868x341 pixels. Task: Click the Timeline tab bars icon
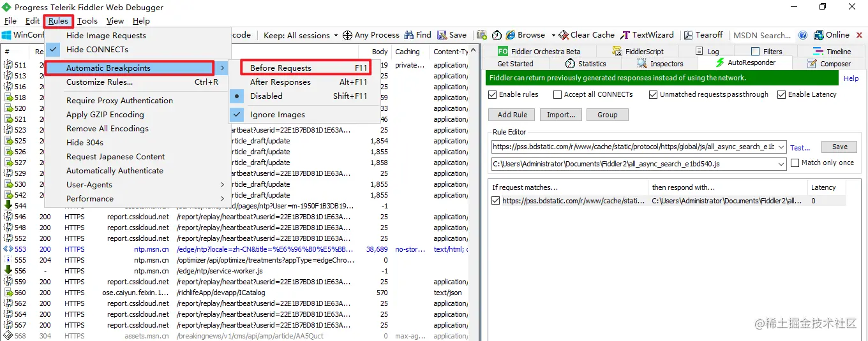pyautogui.click(x=818, y=51)
